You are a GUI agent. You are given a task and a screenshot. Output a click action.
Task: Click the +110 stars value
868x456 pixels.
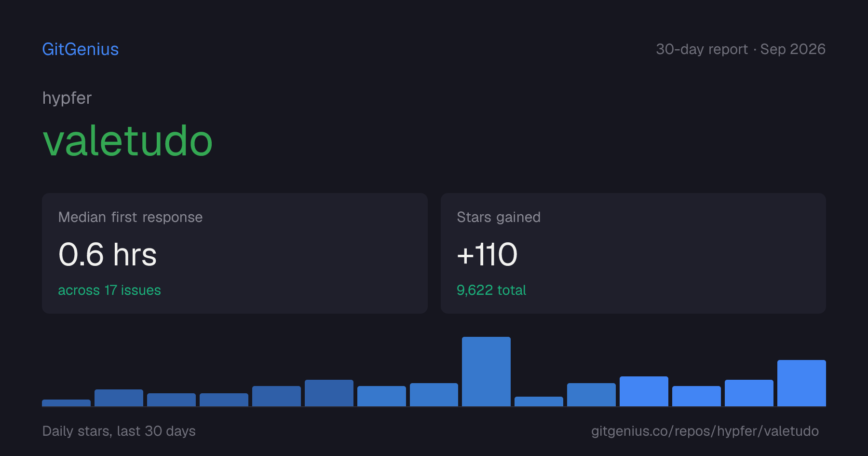coord(487,255)
